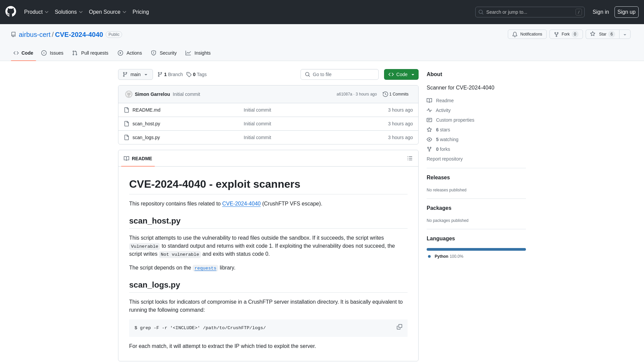Viewport: 644px width, 362px height.
Task: Open Initial commit message for scan_host.py row
Action: [257, 124]
